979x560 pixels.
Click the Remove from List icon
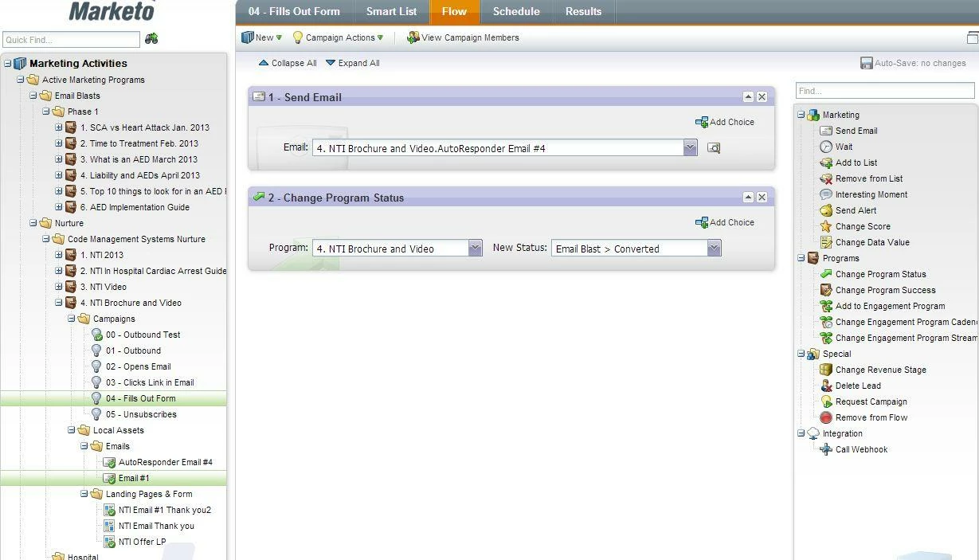826,178
